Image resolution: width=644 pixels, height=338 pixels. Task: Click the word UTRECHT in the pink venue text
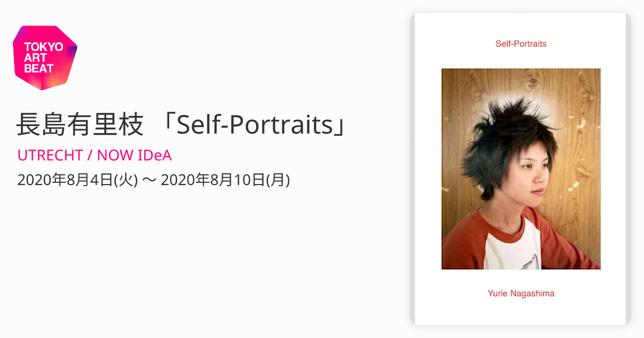(x=50, y=155)
